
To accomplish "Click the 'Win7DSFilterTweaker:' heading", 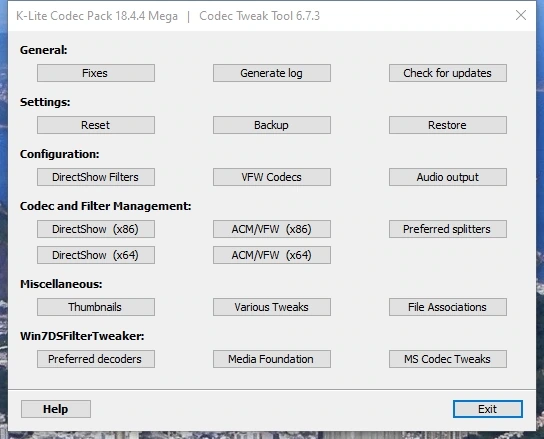I will coord(82,336).
